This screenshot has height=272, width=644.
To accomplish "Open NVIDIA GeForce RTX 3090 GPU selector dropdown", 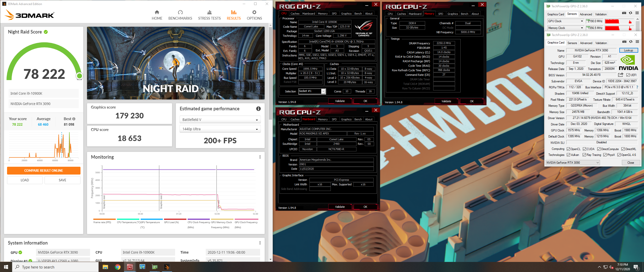I will [x=573, y=163].
